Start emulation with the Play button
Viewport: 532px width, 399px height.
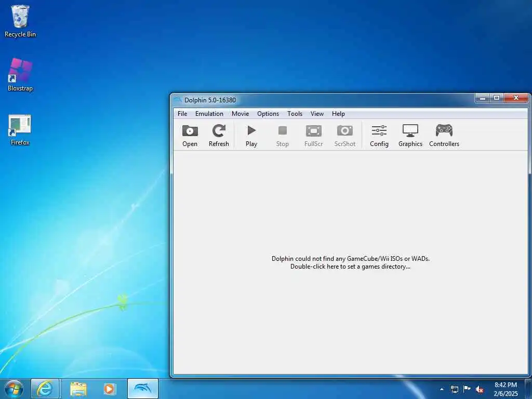pyautogui.click(x=251, y=136)
